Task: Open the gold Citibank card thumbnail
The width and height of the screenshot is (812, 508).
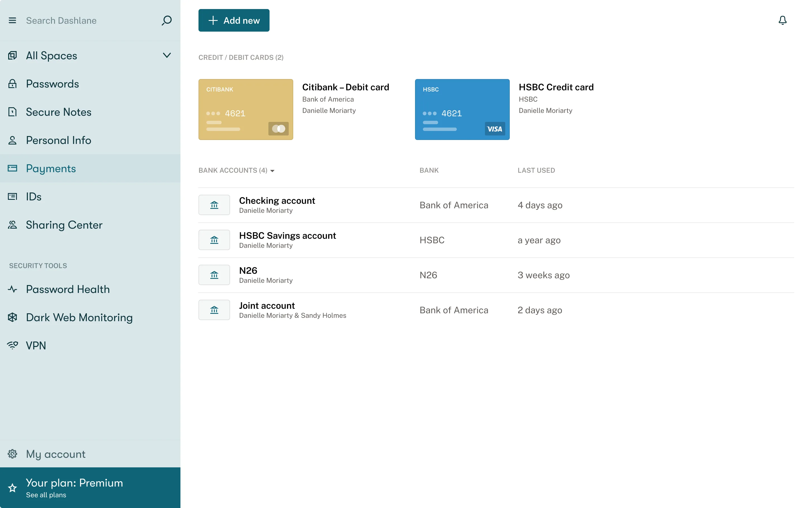Action: [246, 110]
